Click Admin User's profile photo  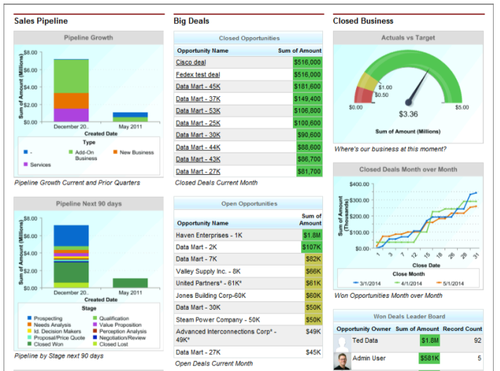pyautogui.click(x=342, y=361)
